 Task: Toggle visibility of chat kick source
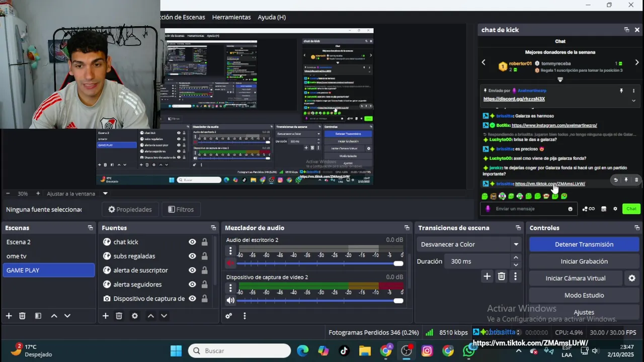tap(192, 242)
